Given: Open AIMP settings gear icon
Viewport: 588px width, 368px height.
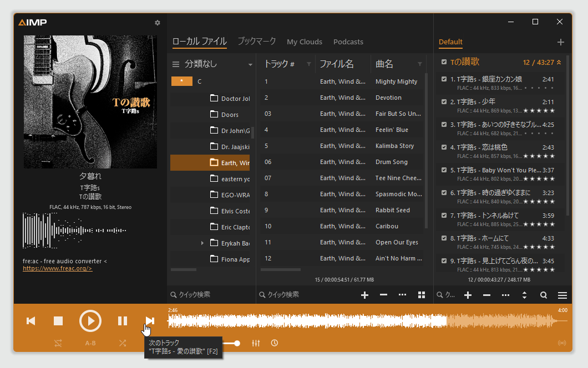Looking at the screenshot, I should (x=158, y=23).
